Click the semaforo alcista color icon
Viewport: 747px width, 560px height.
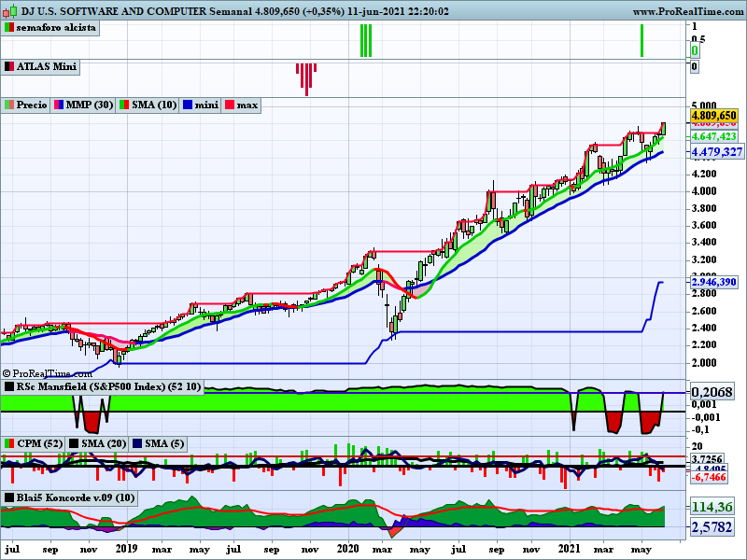9,28
